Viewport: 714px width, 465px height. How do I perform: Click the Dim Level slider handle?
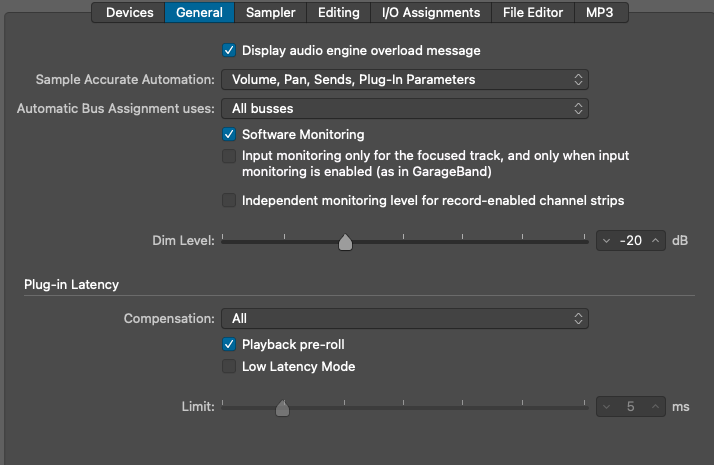click(x=345, y=242)
